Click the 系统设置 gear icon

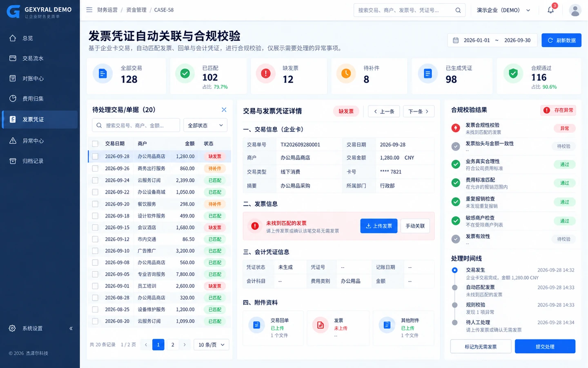coord(12,328)
